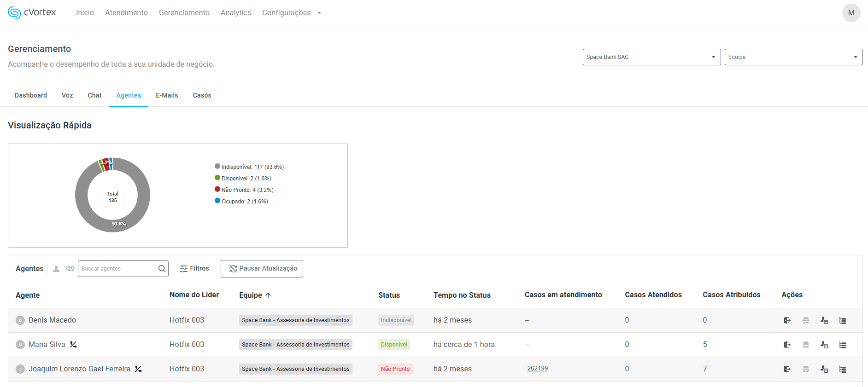Open the Equipe filter dropdown
Image resolution: width=868 pixels, height=387 pixels.
793,57
